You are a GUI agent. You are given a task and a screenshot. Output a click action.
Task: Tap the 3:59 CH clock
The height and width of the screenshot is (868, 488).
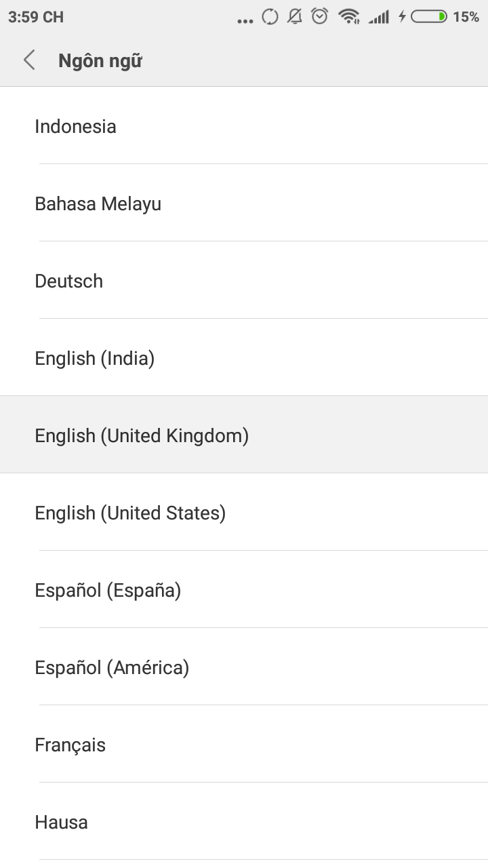[x=36, y=17]
